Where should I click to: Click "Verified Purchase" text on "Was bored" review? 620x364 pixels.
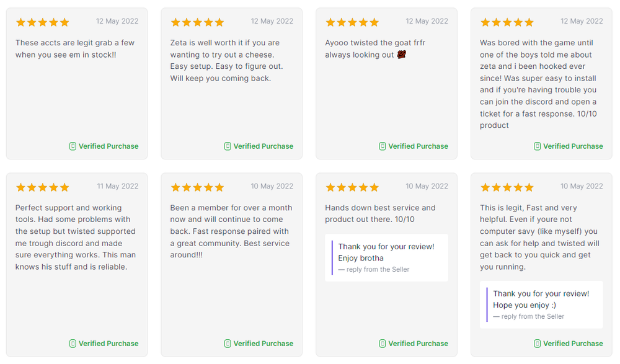coord(573,146)
